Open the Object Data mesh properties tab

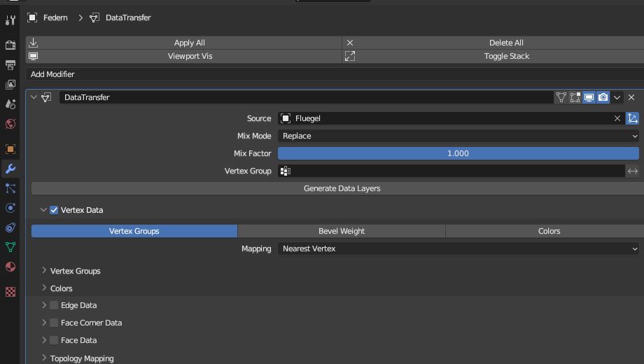[x=10, y=247]
